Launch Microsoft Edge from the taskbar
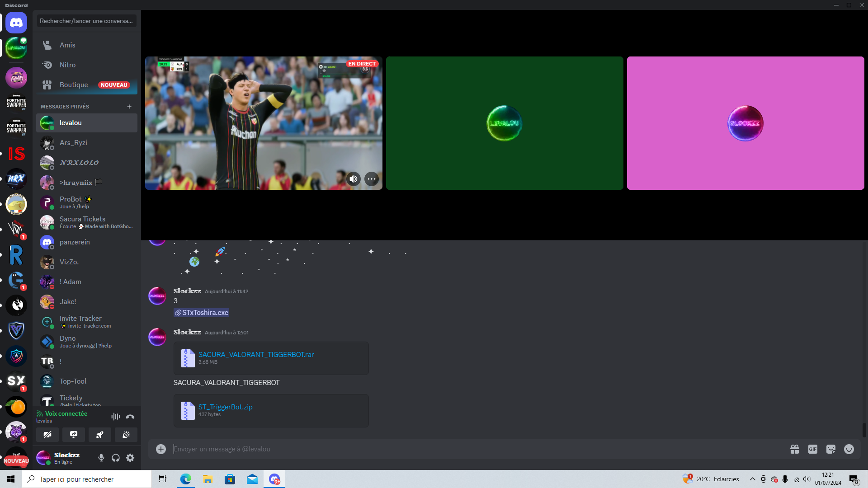Viewport: 868px width, 488px height. [185, 479]
